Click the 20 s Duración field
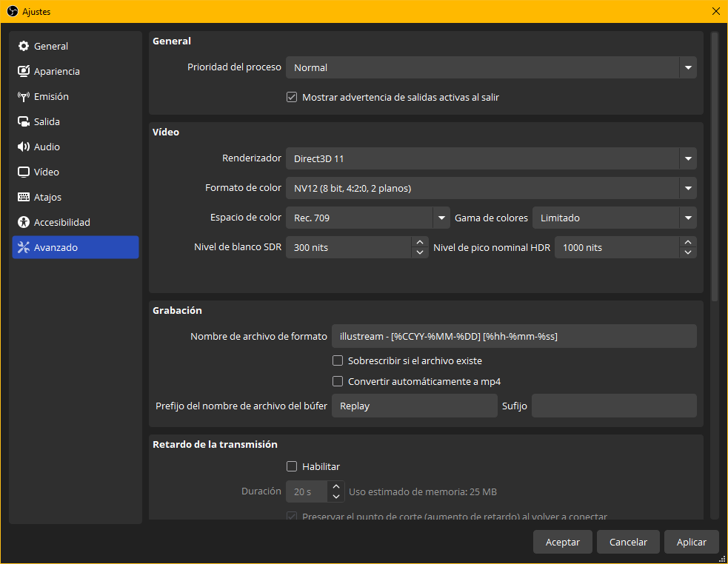This screenshot has width=728, height=564. (307, 491)
